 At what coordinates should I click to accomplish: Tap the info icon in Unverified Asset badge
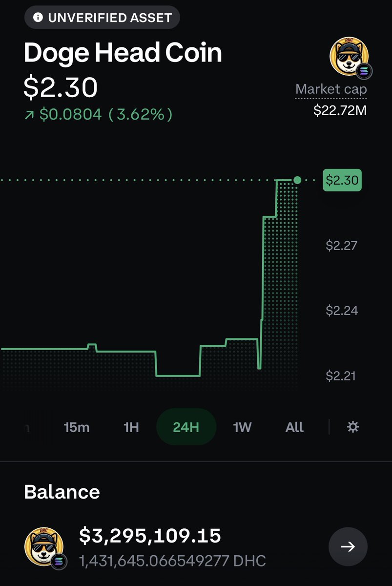point(38,18)
